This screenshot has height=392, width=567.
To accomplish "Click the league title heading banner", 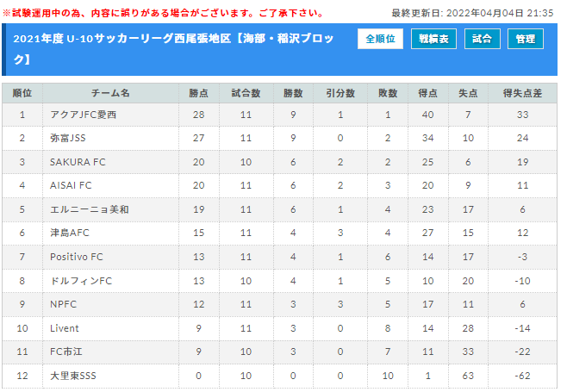I will tap(173, 49).
